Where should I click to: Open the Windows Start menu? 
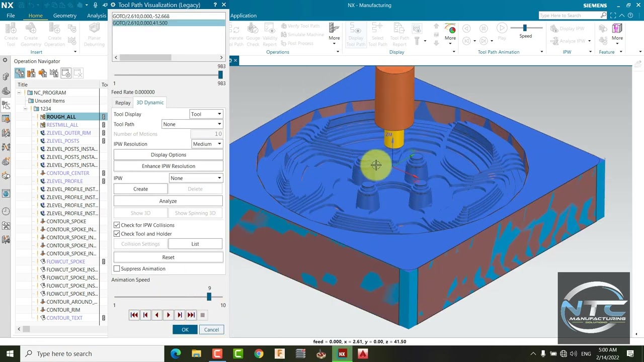10,353
